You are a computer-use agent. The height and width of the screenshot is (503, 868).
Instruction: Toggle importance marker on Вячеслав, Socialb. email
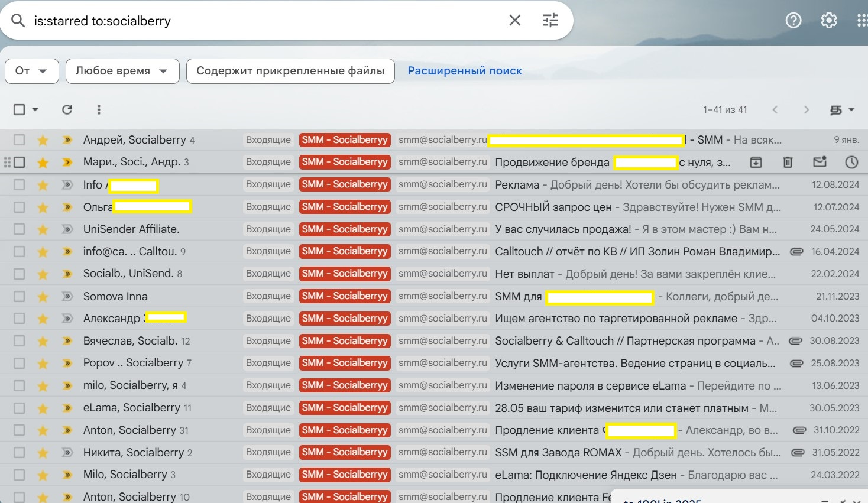[67, 341]
